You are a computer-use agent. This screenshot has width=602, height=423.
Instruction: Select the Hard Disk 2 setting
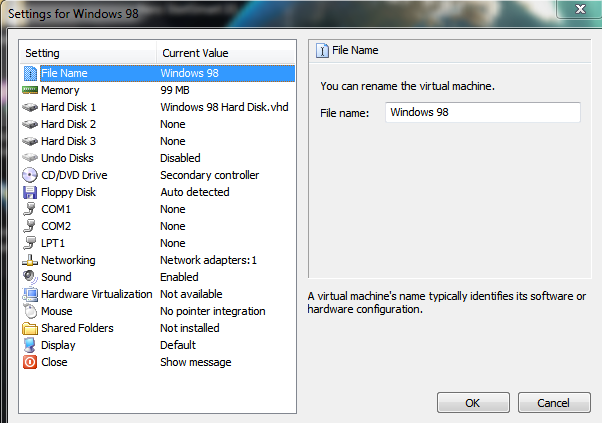click(x=157, y=124)
